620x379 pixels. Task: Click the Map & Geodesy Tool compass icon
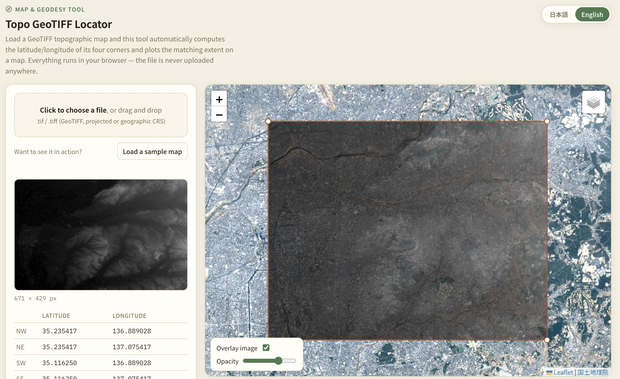9,9
